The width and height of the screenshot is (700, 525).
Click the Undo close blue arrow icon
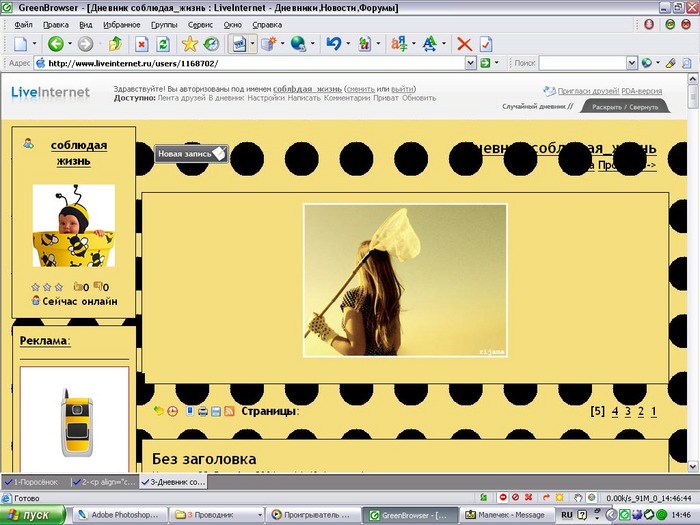333,44
